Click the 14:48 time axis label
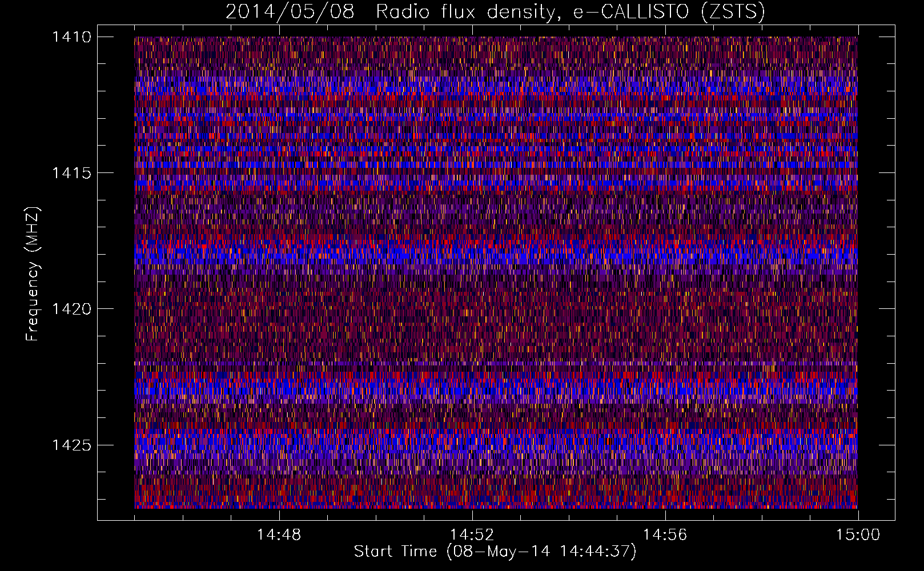The image size is (924, 571). click(279, 535)
